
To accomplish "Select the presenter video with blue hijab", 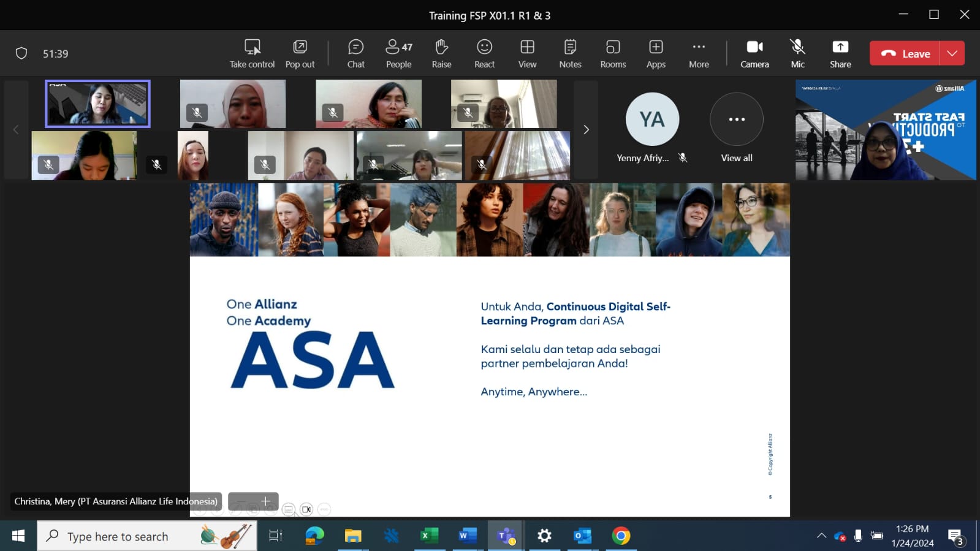I will click(886, 130).
